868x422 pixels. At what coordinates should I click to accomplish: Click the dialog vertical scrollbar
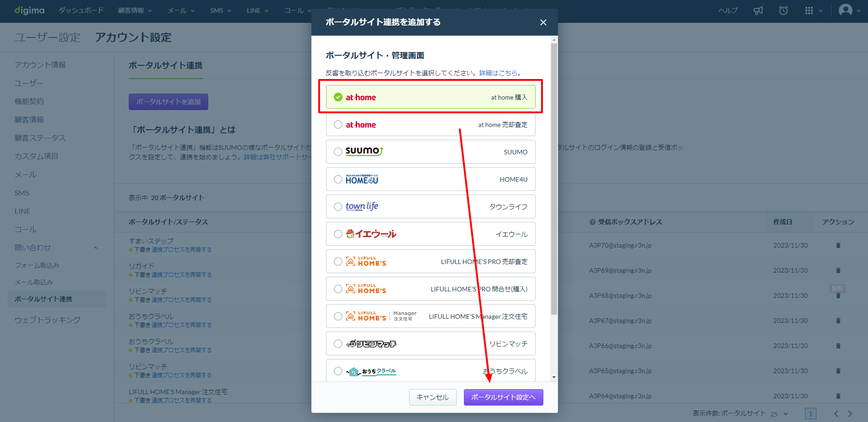click(554, 179)
